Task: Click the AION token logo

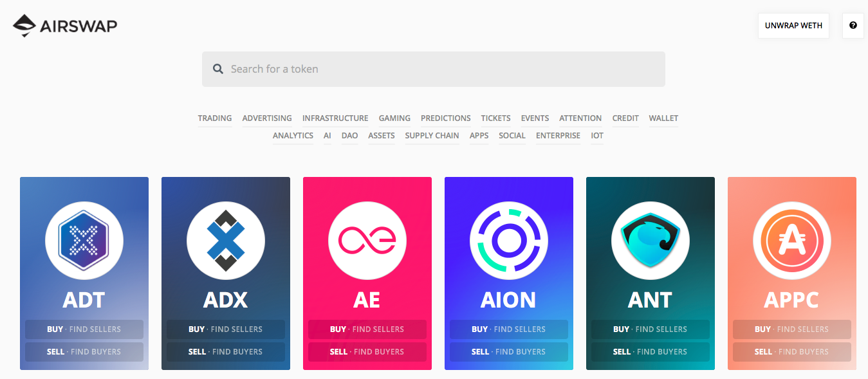Action: click(x=509, y=241)
